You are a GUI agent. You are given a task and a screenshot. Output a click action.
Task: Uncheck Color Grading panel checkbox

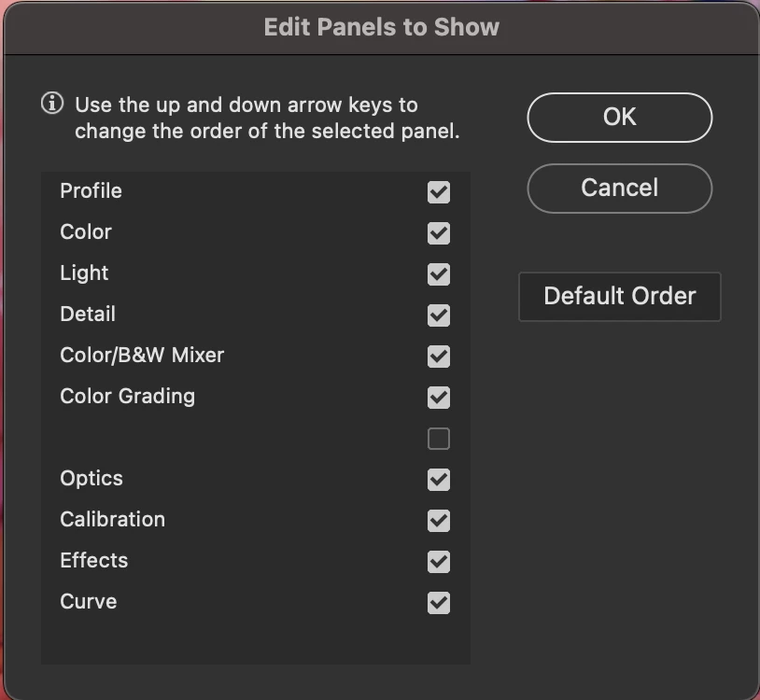click(x=438, y=398)
